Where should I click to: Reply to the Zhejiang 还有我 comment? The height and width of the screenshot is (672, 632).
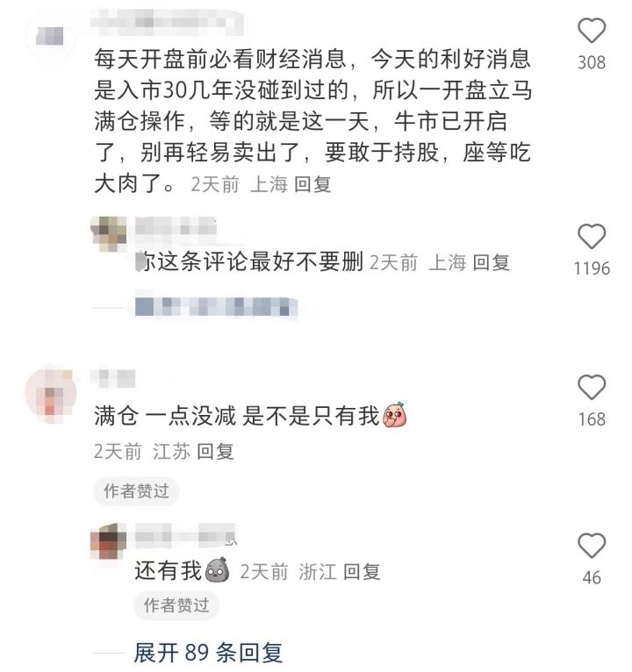tap(362, 572)
